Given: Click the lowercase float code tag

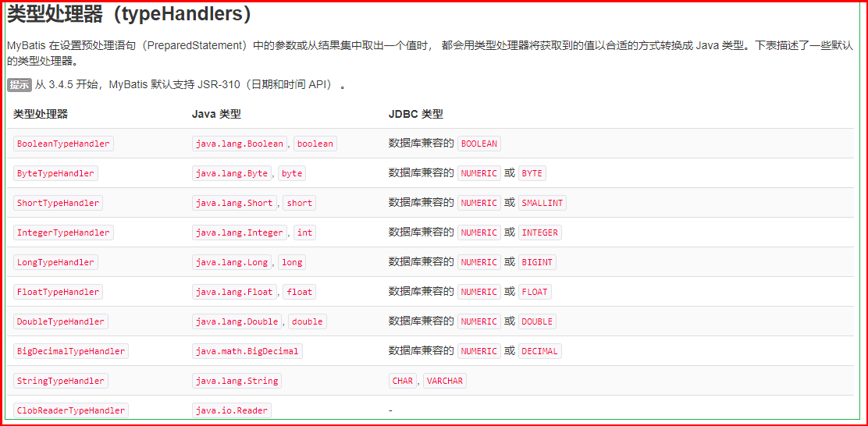Looking at the screenshot, I should point(300,292).
